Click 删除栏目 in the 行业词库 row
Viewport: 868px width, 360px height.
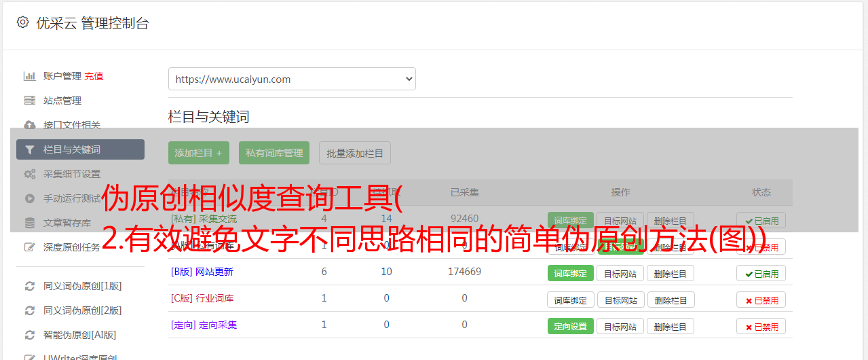coord(671,300)
